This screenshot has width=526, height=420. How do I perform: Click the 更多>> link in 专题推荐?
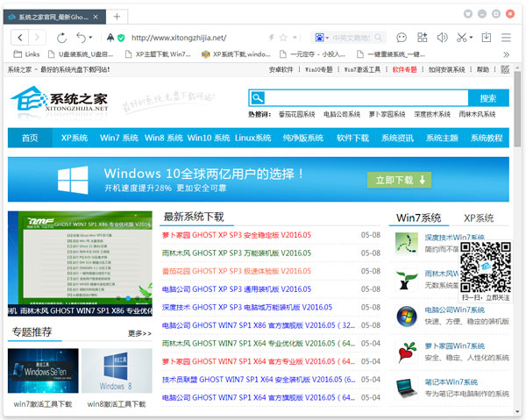139,333
